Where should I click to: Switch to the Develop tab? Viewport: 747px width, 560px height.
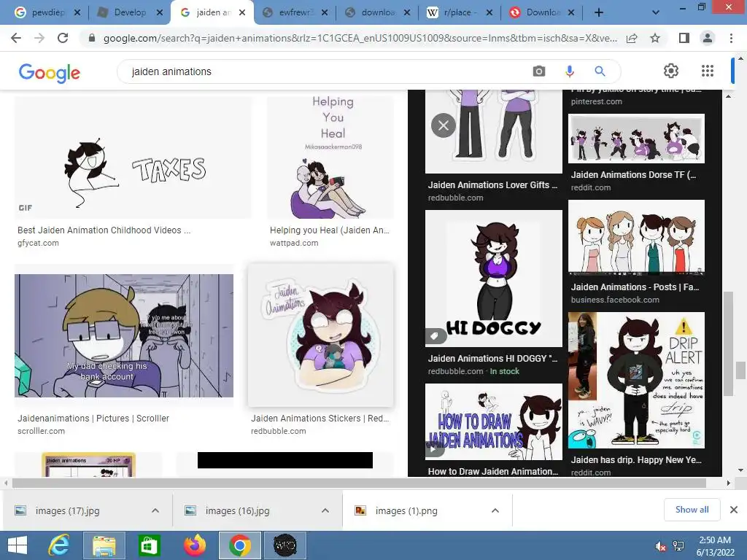pos(128,13)
